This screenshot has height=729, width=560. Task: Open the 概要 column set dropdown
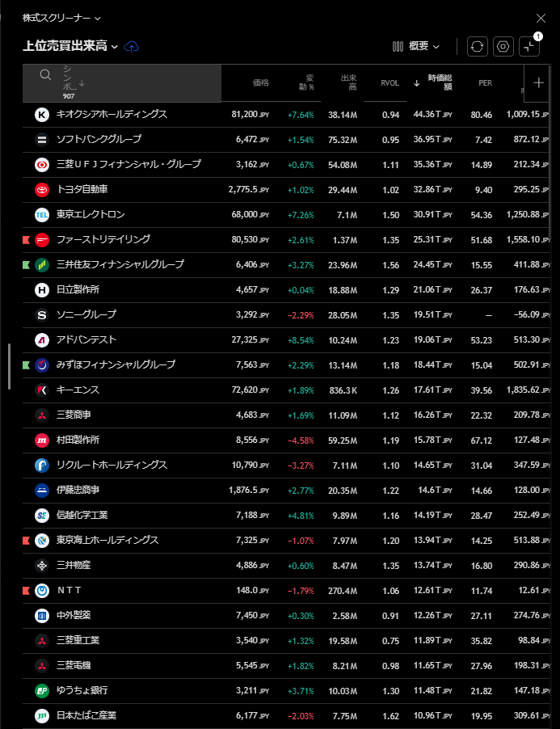[416, 46]
